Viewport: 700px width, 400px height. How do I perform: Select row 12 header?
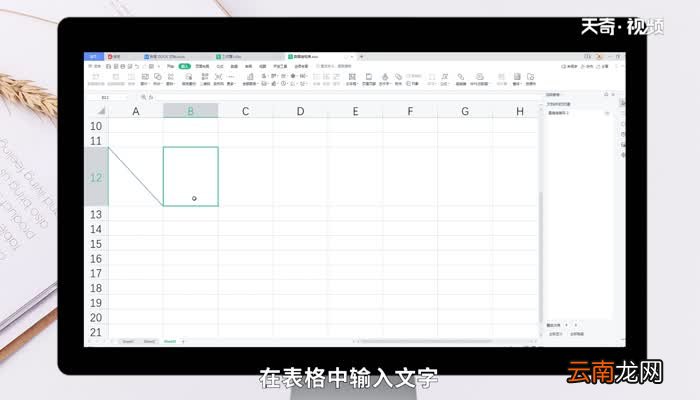tap(96, 177)
